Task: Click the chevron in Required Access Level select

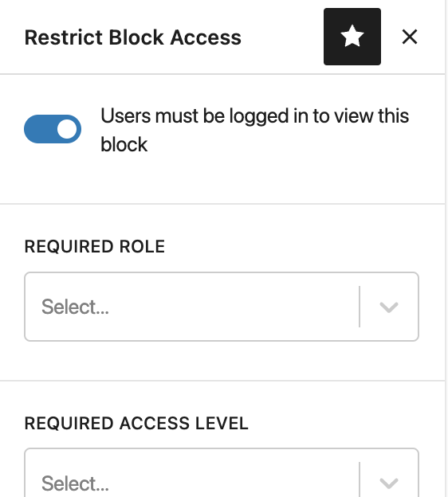Action: (389, 483)
